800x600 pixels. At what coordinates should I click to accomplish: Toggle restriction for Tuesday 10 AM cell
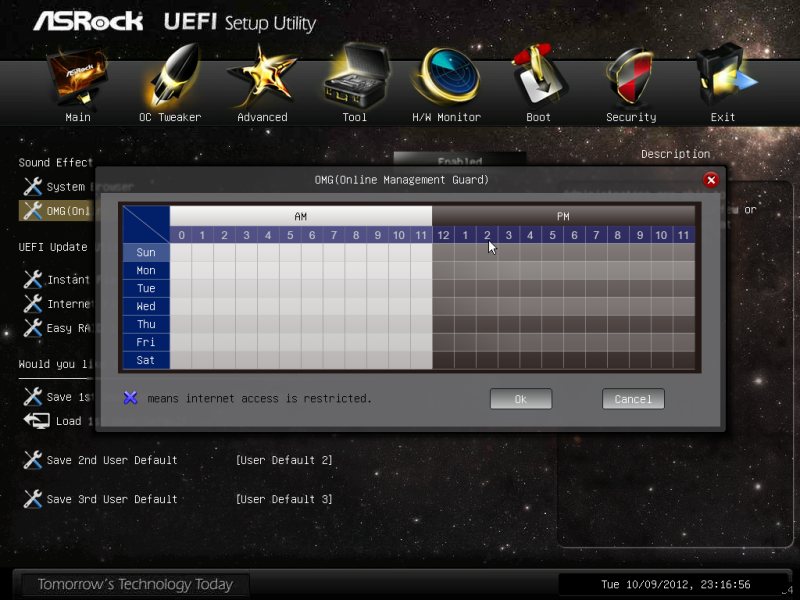tap(399, 288)
